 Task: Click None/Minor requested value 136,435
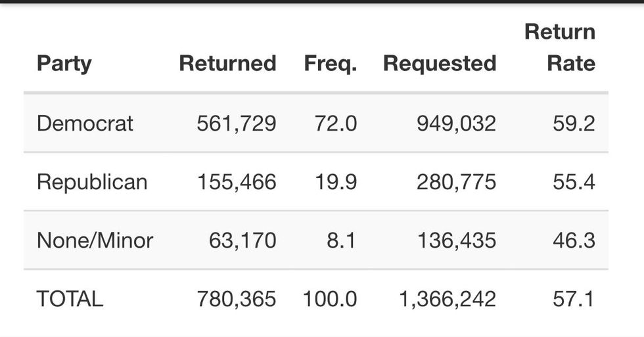(x=456, y=240)
